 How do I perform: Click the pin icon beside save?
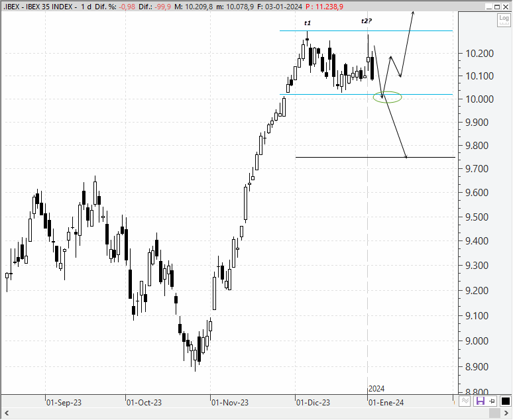(492, 401)
